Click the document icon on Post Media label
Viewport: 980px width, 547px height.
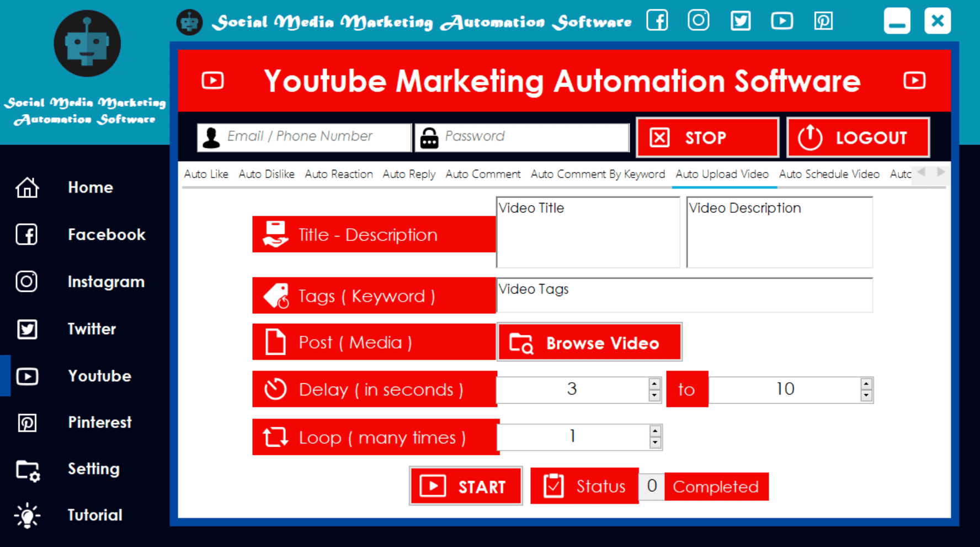275,342
